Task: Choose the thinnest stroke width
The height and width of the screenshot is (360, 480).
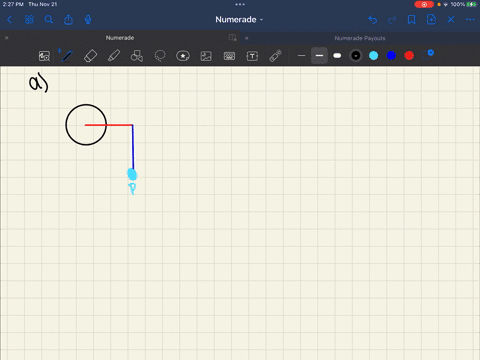Action: [301, 56]
